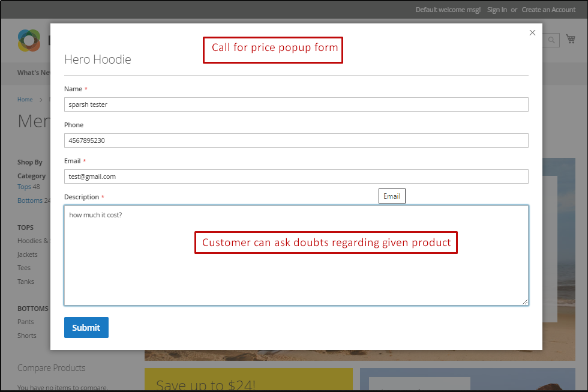Filter by Bottoms category
The height and width of the screenshot is (392, 588).
pos(29,201)
